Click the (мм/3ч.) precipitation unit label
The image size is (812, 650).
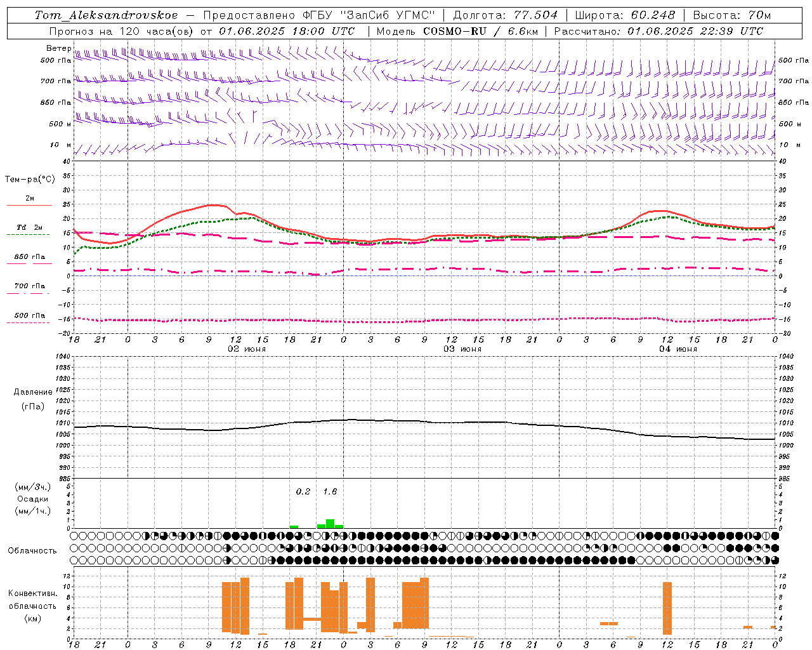pyautogui.click(x=33, y=487)
